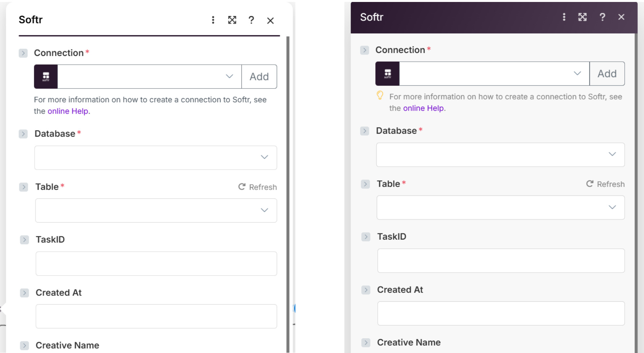Toggle Database map chevron in right panel
This screenshot has width=644, height=353.
(x=365, y=131)
